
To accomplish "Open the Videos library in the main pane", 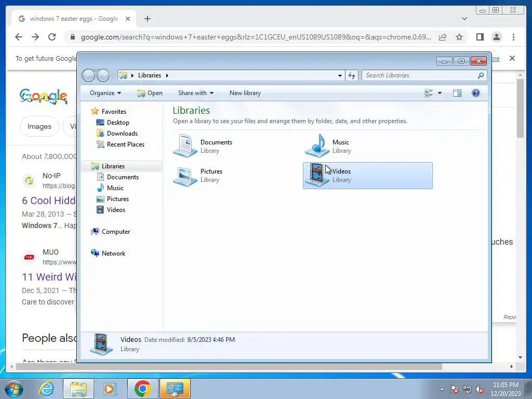I will (367, 176).
